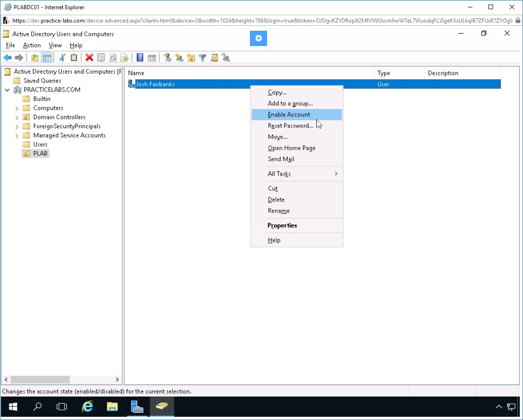Image resolution: width=523 pixels, height=420 pixels.
Task: Select Saved Queries in tree
Action: [x=42, y=81]
